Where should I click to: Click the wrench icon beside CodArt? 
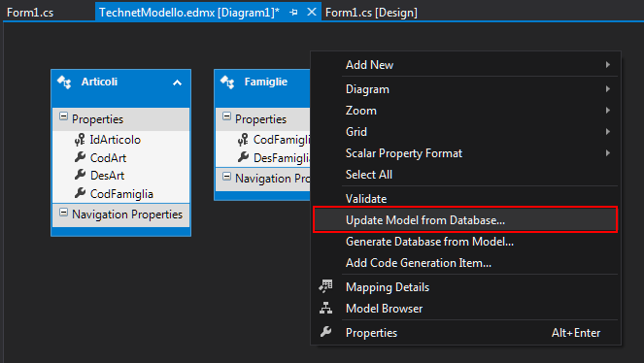tap(80, 157)
